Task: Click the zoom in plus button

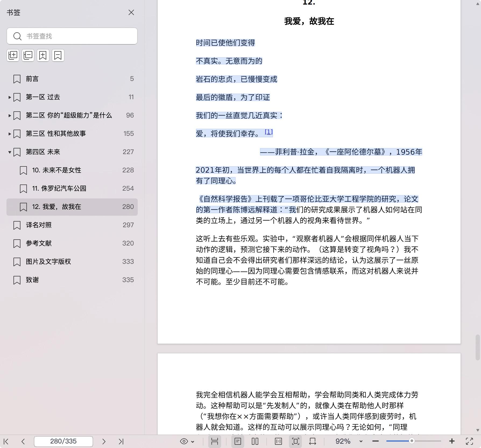Action: click(452, 441)
